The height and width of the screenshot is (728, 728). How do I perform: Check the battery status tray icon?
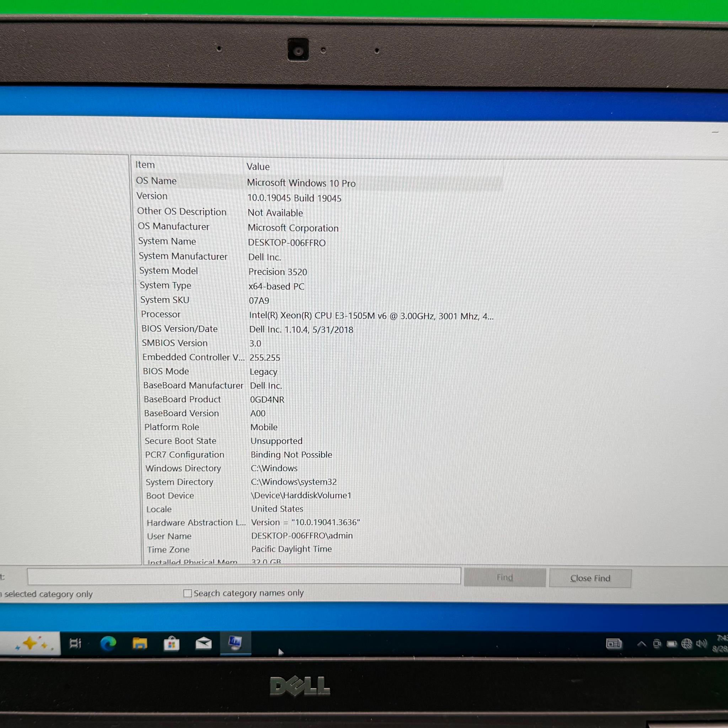672,644
